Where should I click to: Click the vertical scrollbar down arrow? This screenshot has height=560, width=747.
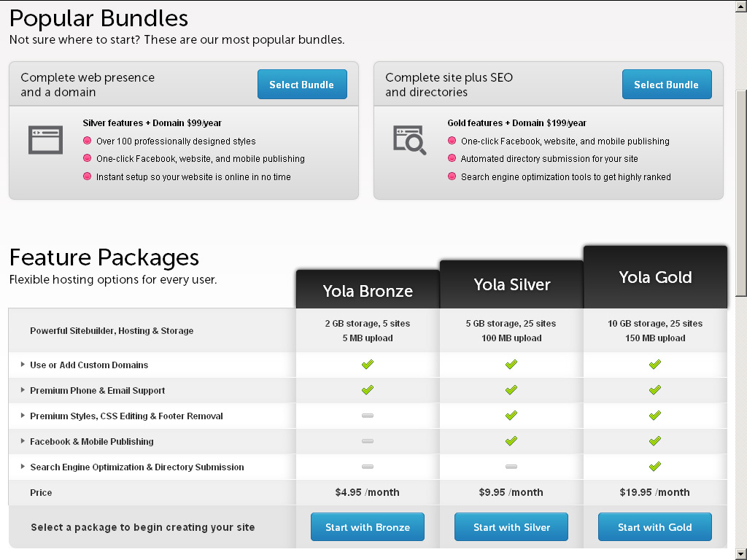(x=741, y=554)
